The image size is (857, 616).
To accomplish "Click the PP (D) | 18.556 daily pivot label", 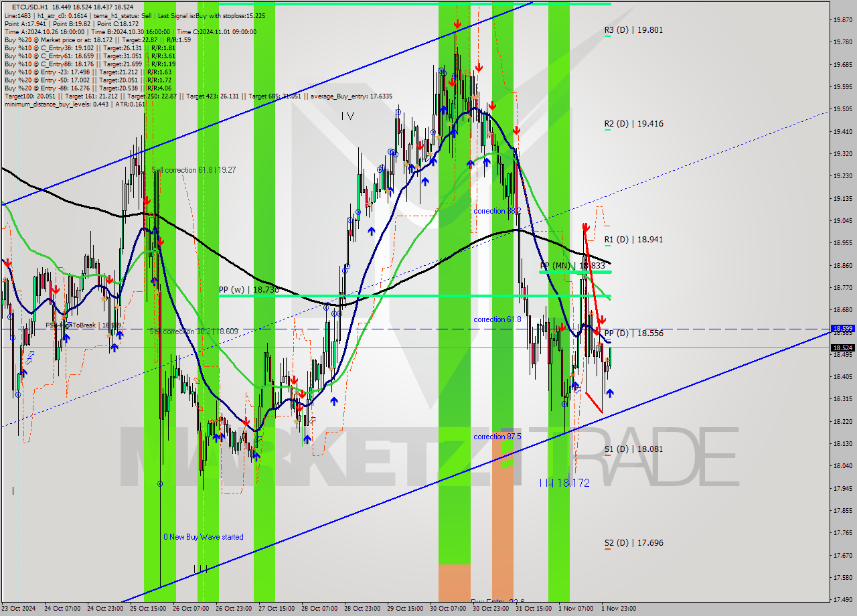I will (633, 333).
